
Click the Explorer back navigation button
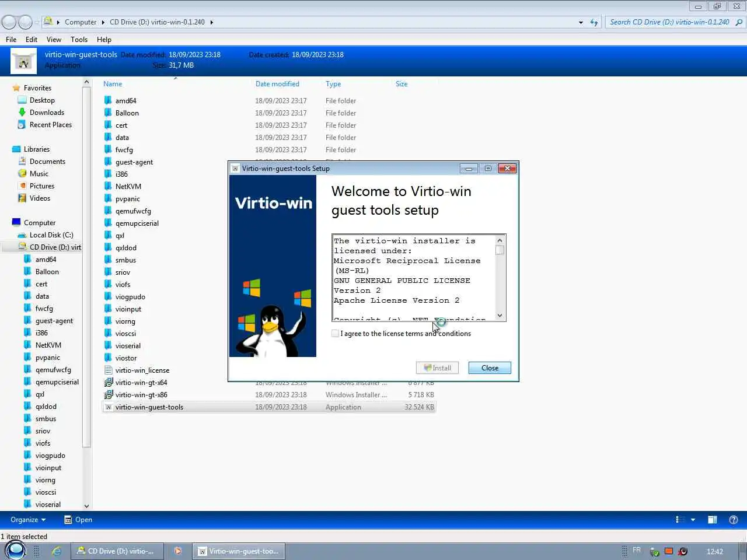point(9,22)
